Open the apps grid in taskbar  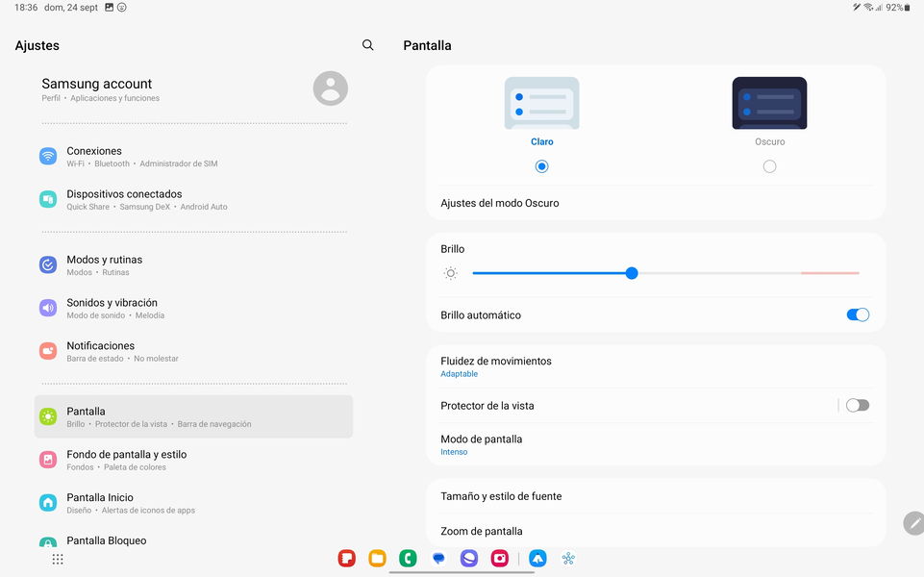[x=57, y=559]
